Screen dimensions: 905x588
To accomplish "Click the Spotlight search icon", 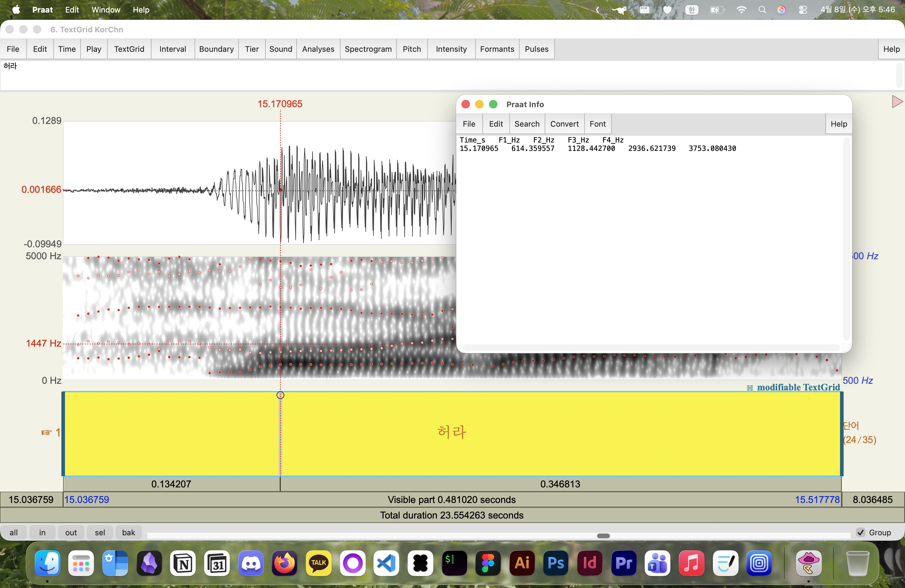I will [762, 10].
